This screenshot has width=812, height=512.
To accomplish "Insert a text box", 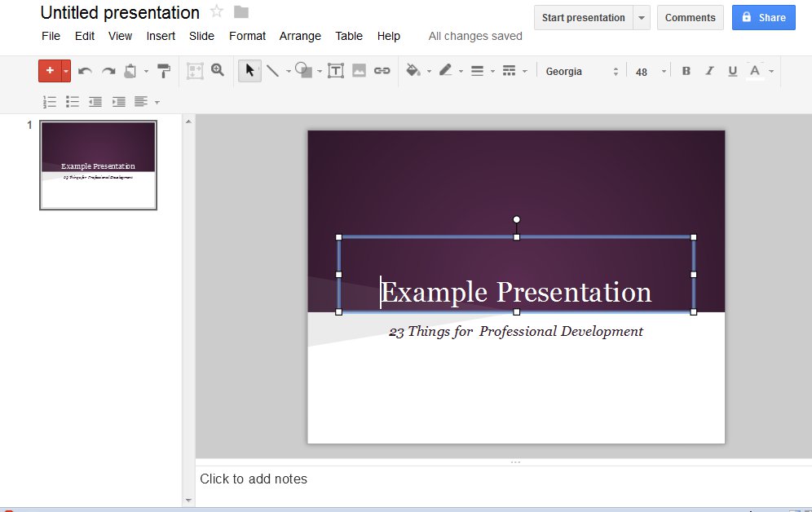I will [336, 71].
